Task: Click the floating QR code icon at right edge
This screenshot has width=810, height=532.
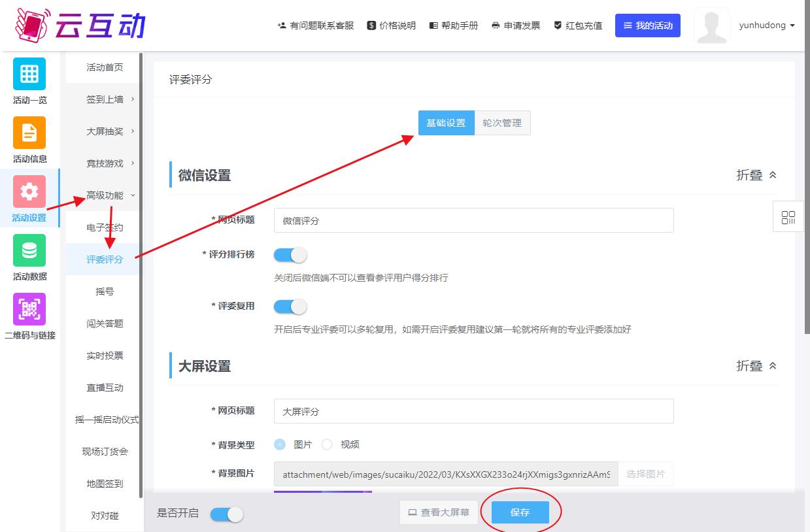Action: point(788,218)
